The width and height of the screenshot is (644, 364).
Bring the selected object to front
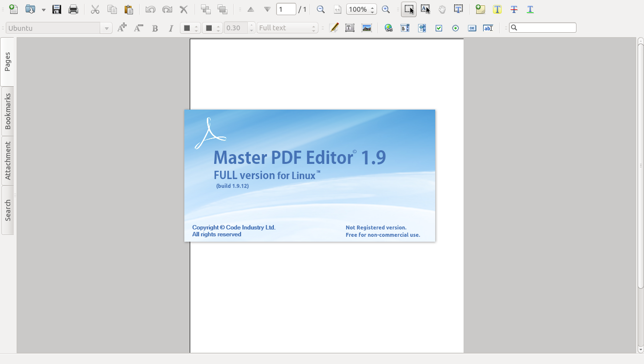(x=206, y=9)
